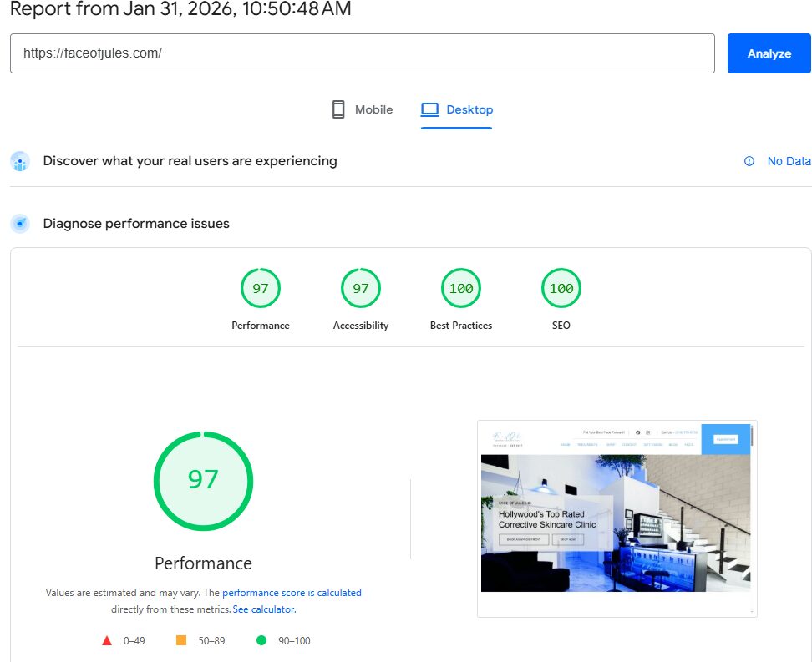Click the green circle 90–100 legend

(x=261, y=641)
